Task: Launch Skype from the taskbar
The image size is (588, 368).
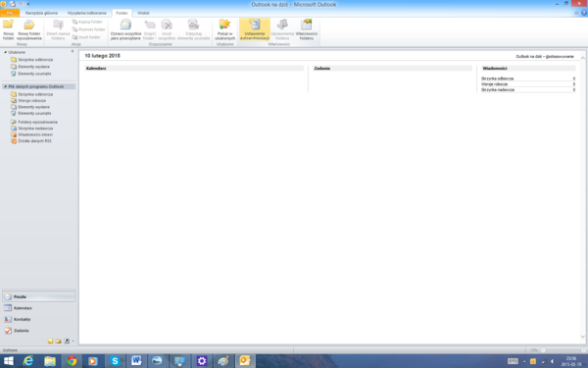Action: coord(115,361)
